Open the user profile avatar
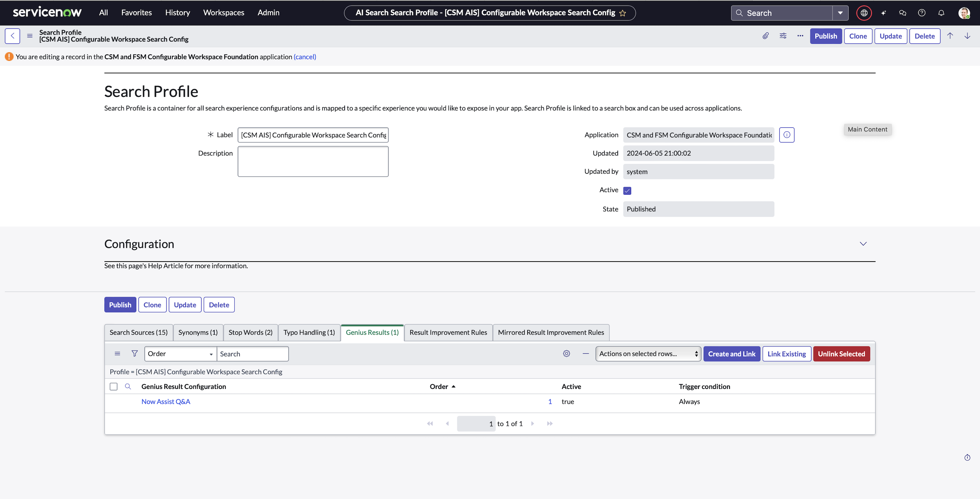 point(964,13)
